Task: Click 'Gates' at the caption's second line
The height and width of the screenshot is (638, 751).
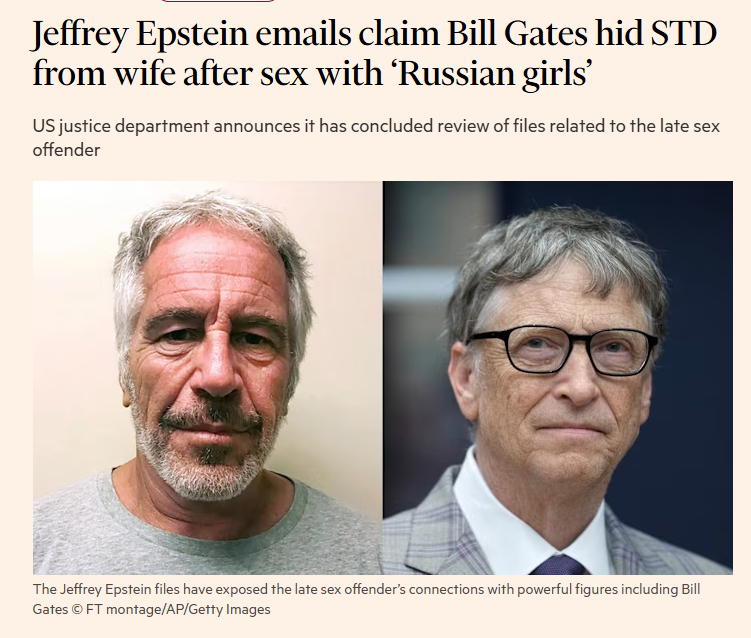Action: click(51, 608)
